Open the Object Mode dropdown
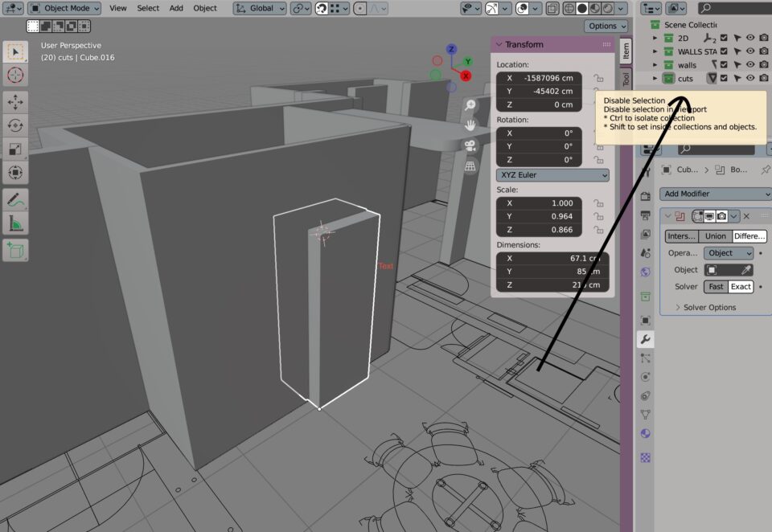 [65, 8]
